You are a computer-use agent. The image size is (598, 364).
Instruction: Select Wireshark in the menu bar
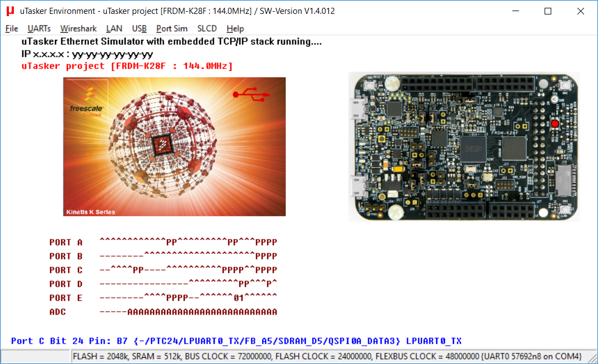78,28
